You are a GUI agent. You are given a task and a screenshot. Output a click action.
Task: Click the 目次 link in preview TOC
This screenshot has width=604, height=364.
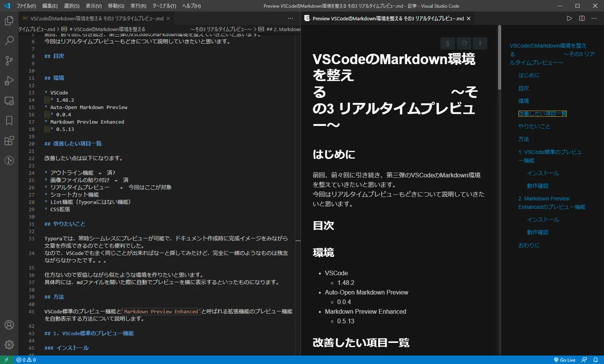[x=523, y=88]
